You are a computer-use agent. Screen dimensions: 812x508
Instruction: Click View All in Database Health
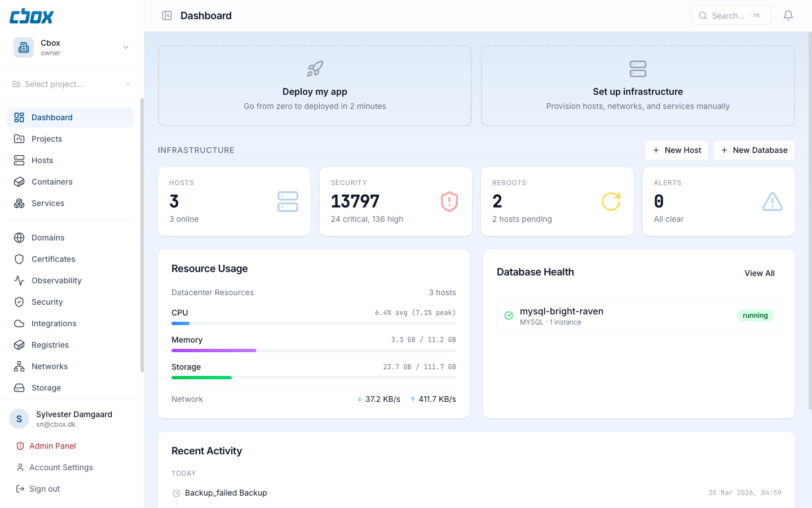[759, 273]
